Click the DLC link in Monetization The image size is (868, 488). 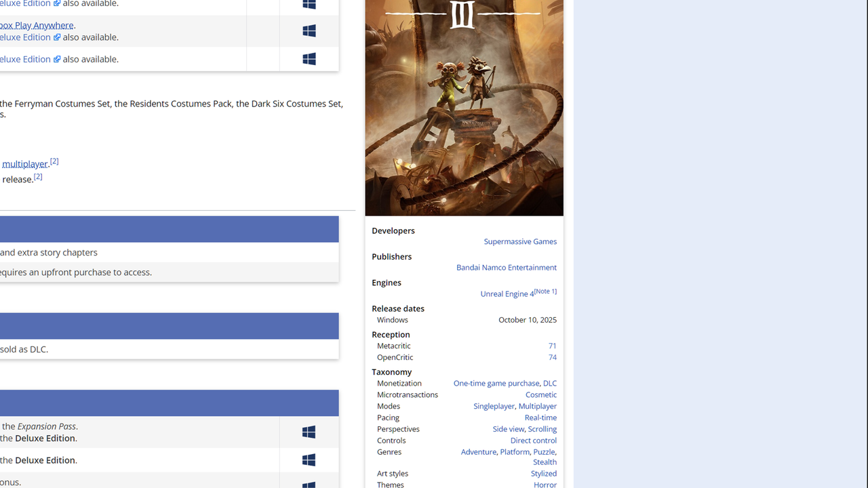coord(550,384)
